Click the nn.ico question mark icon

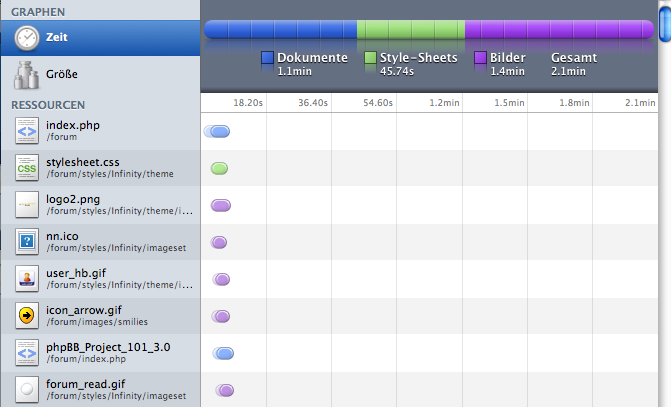pos(27,241)
